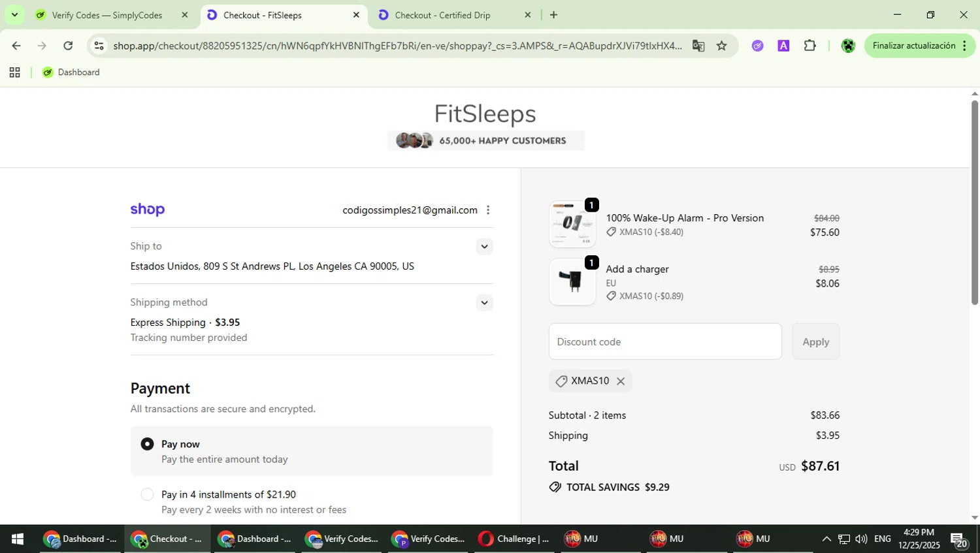Click Finalizar actualización button
The image size is (980, 553).
(x=914, y=46)
